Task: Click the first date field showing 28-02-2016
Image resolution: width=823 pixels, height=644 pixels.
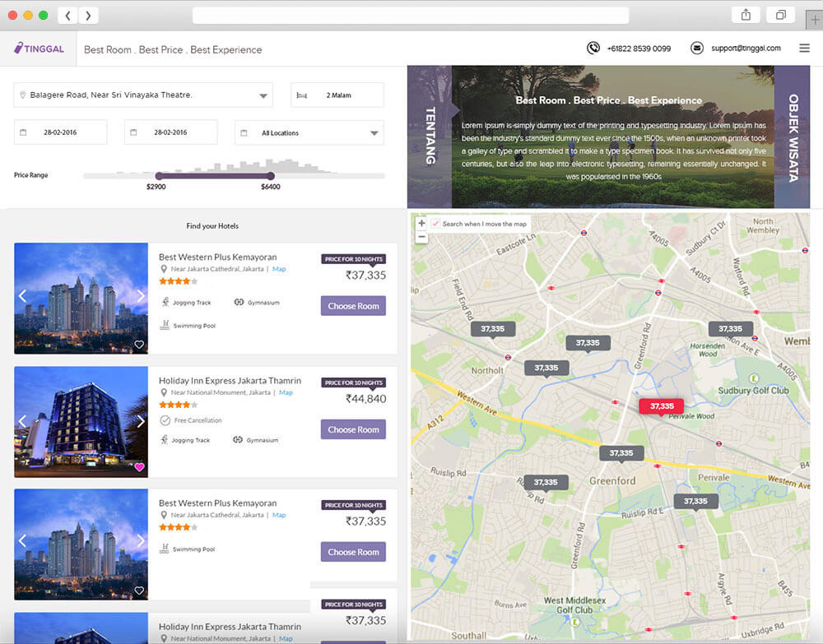Action: click(60, 132)
